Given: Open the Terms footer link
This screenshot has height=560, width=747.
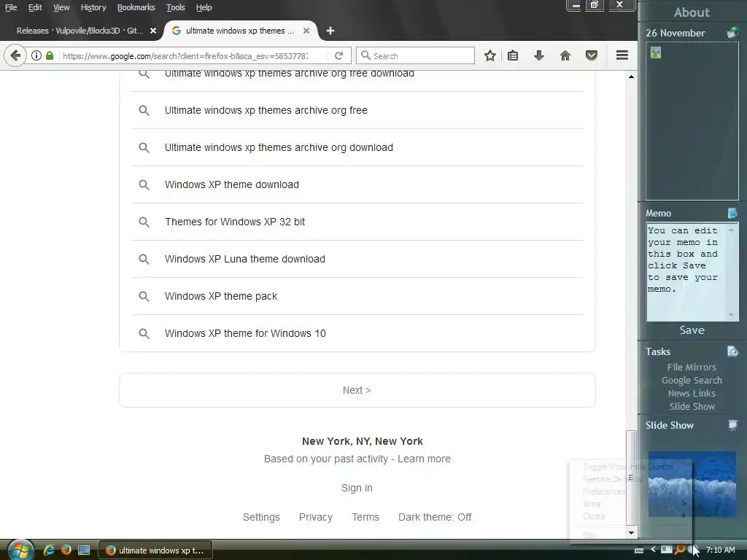Looking at the screenshot, I should (x=365, y=517).
